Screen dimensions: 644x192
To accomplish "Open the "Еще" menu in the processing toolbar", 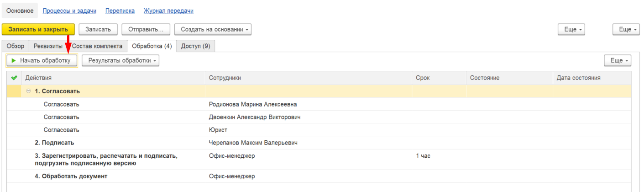I will [x=618, y=60].
